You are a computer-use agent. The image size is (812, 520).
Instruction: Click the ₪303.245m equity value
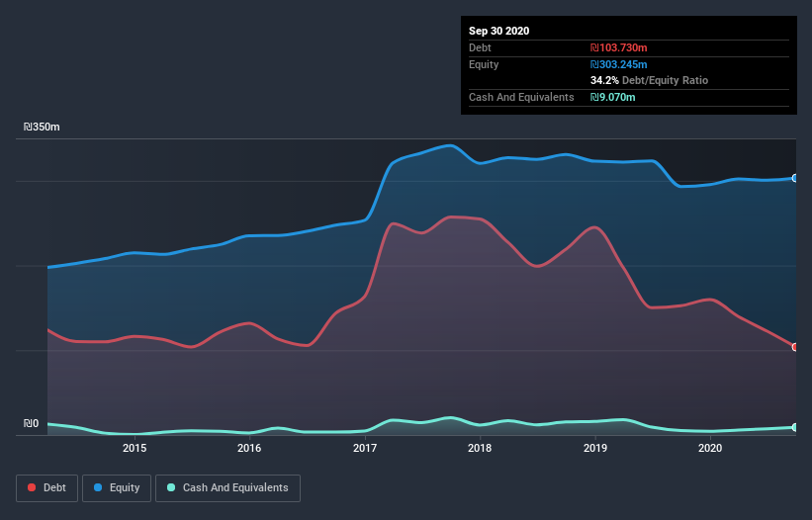coord(619,64)
